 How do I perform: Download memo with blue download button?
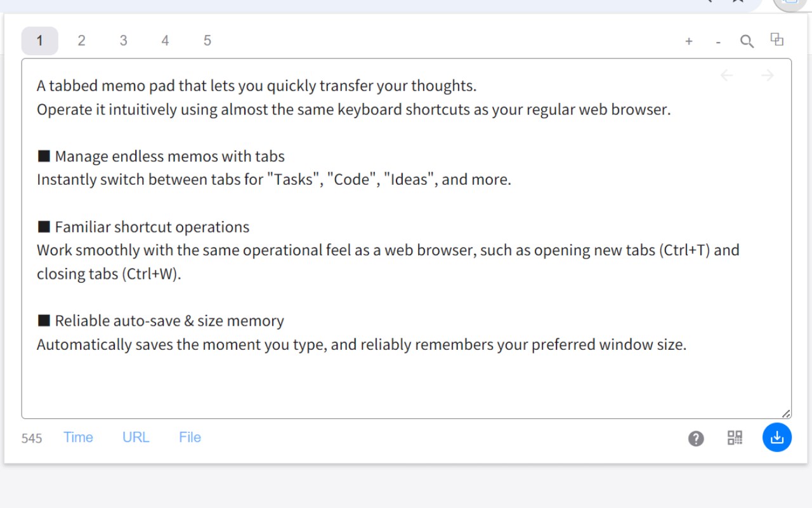tap(777, 437)
